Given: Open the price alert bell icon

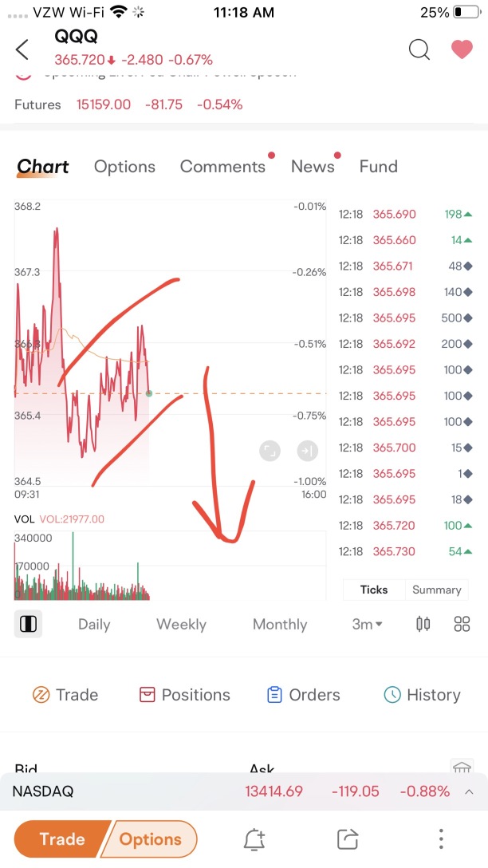Looking at the screenshot, I should [x=254, y=838].
